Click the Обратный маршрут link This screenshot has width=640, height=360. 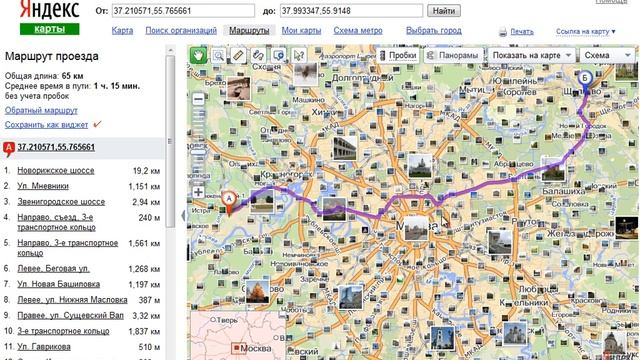[x=41, y=111]
